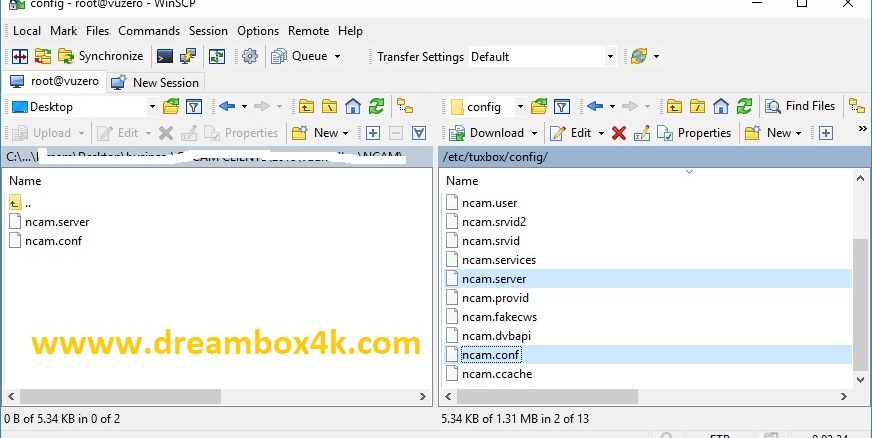
Task: Click the local panel horizontal scrollbar
Action: (x=121, y=396)
